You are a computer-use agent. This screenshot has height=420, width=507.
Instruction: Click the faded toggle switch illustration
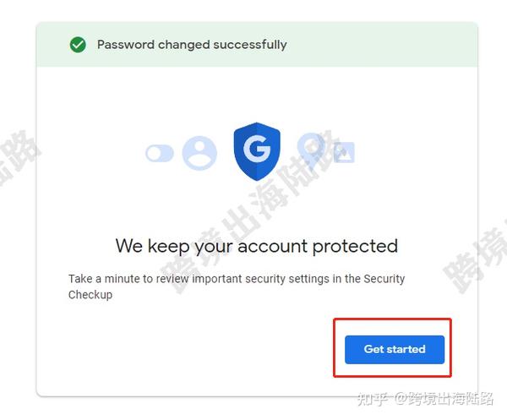pos(160,153)
